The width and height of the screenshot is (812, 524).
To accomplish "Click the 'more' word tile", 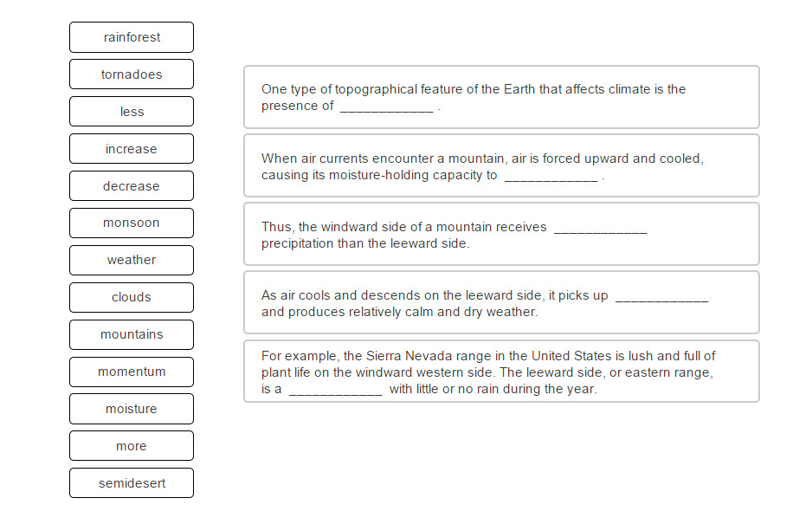I will pos(132,446).
